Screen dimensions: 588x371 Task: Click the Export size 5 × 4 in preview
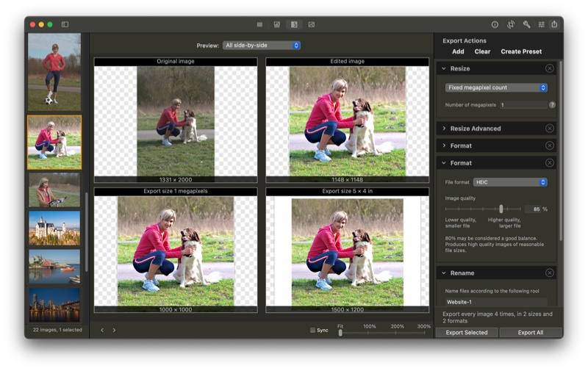tap(347, 251)
